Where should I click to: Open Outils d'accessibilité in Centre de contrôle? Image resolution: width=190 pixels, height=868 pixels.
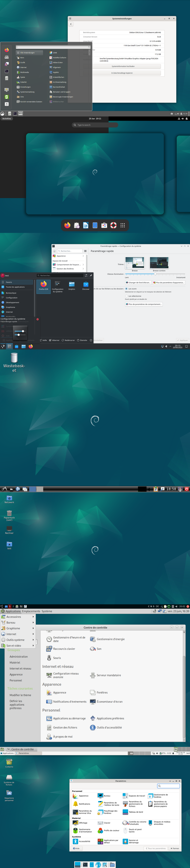tap(106, 728)
